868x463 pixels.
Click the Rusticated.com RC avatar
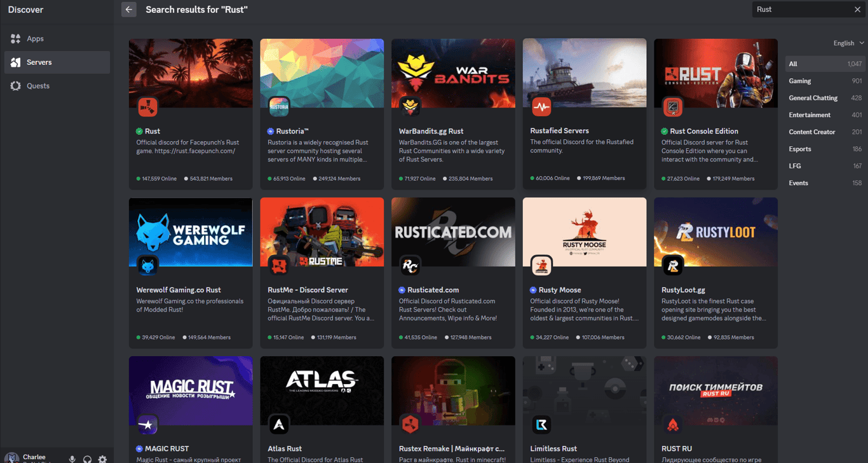410,266
